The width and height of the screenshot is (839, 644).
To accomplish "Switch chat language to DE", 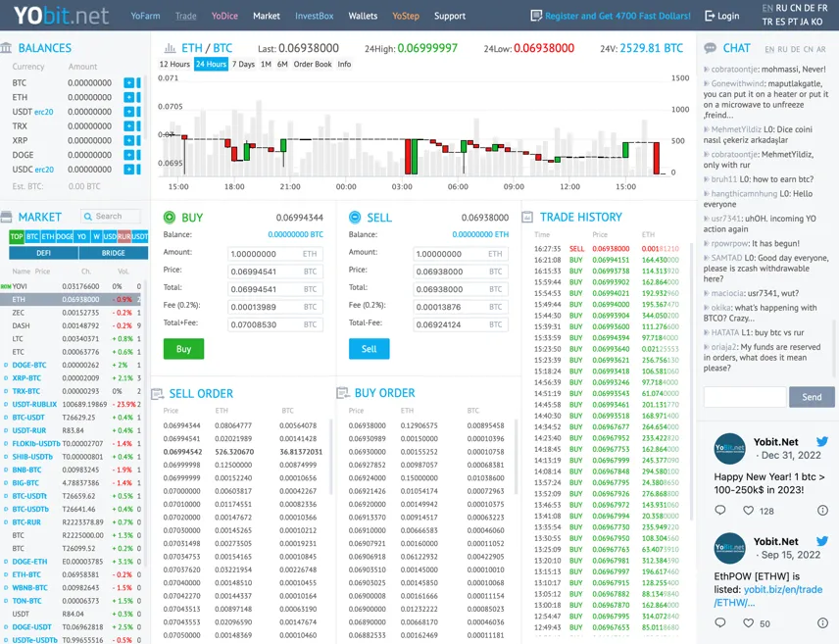I will point(795,49).
